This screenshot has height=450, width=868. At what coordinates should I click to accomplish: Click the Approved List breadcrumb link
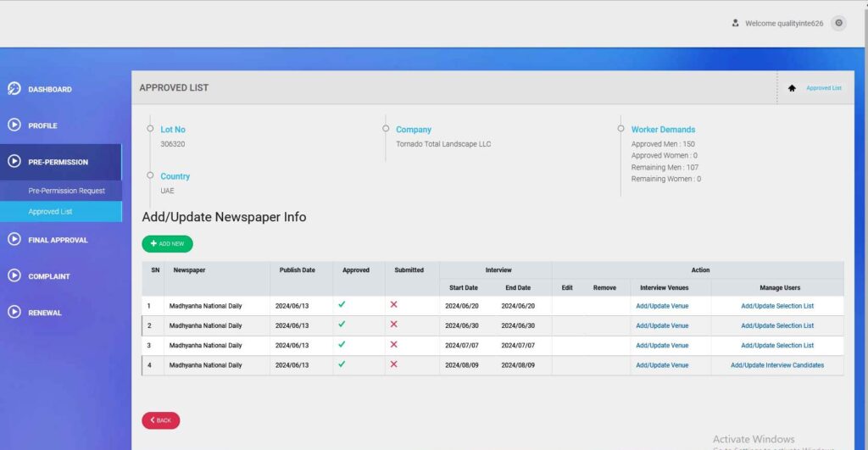coord(823,88)
